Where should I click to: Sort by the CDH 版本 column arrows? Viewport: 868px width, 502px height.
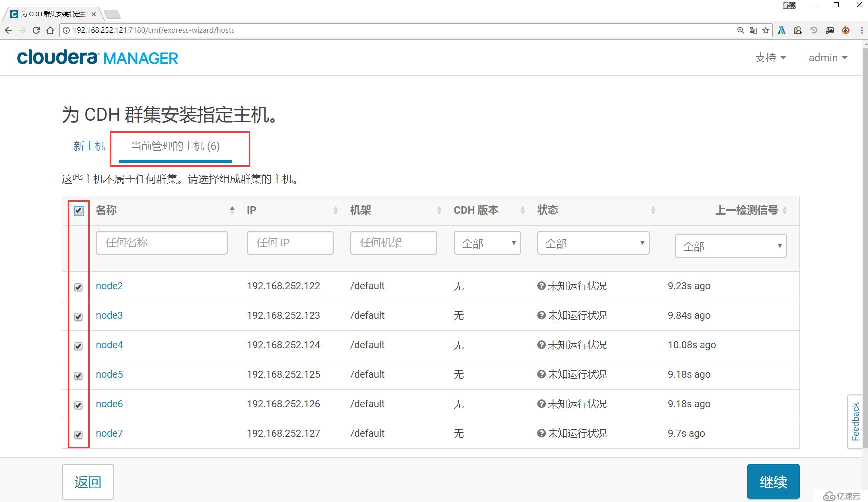(x=523, y=210)
